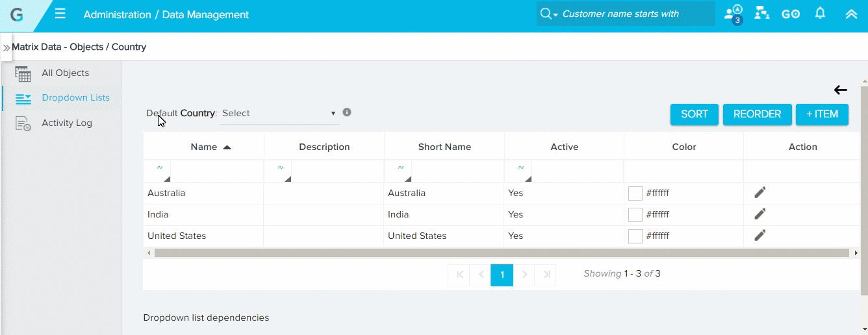The width and height of the screenshot is (868, 335).
Task: Click the Short Name column header
Action: [x=444, y=147]
